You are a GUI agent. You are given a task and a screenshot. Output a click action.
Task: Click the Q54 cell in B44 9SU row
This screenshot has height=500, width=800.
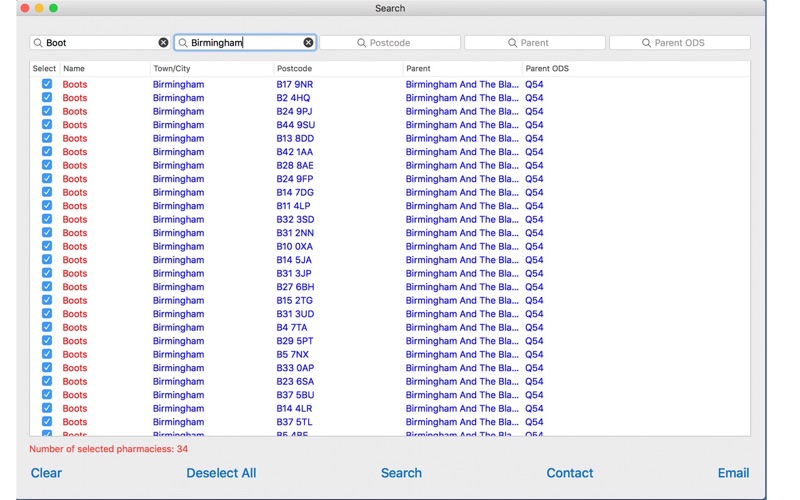[x=534, y=125]
